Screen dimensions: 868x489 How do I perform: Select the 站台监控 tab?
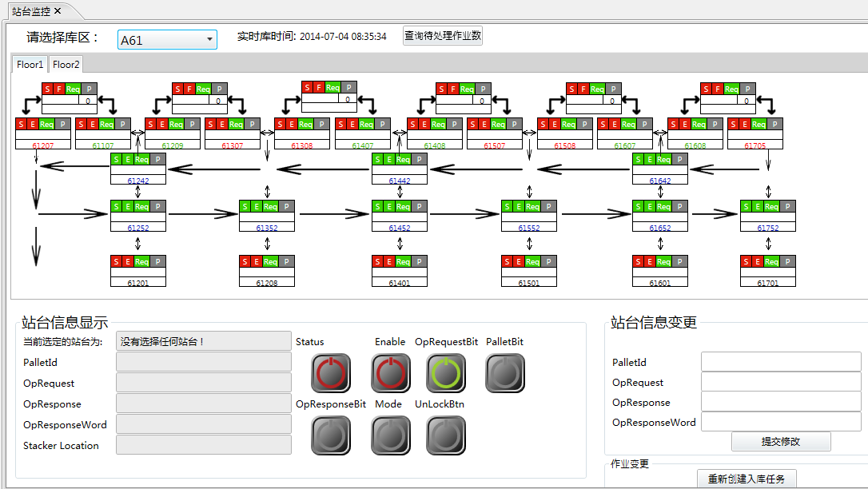pyautogui.click(x=31, y=11)
